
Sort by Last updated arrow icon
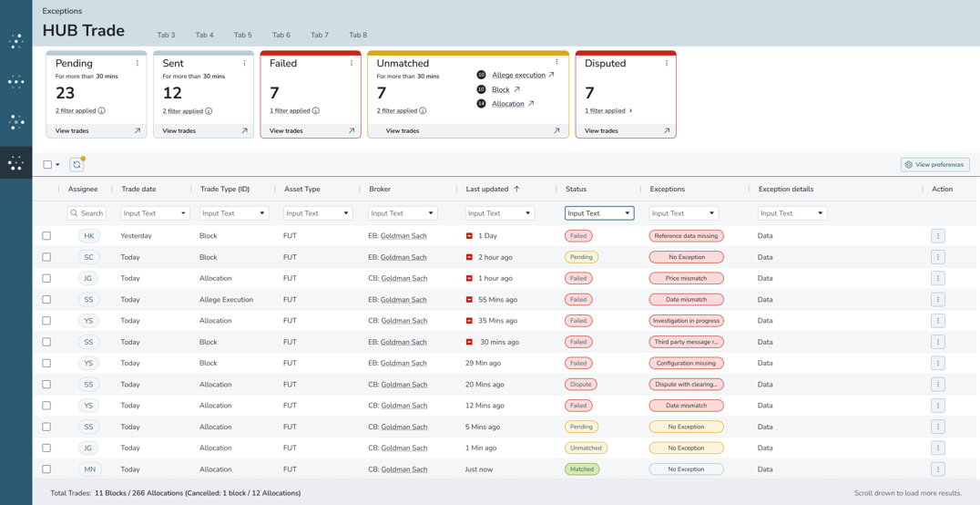click(x=516, y=190)
